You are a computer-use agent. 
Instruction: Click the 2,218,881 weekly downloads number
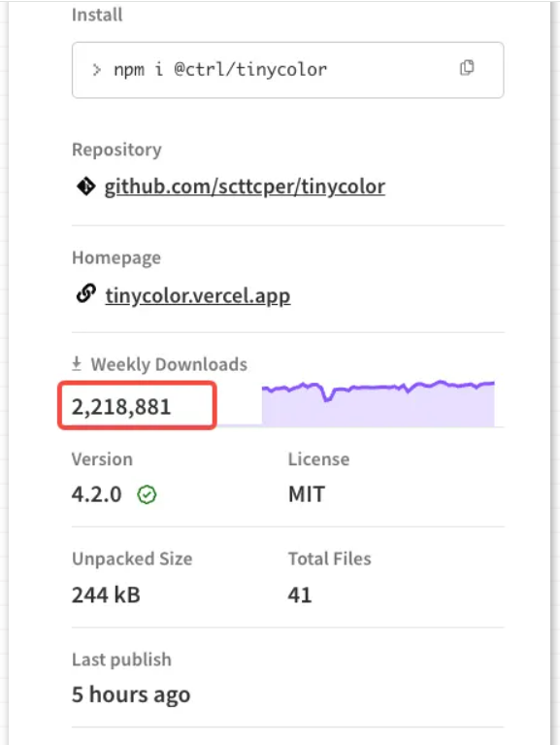tap(121, 407)
